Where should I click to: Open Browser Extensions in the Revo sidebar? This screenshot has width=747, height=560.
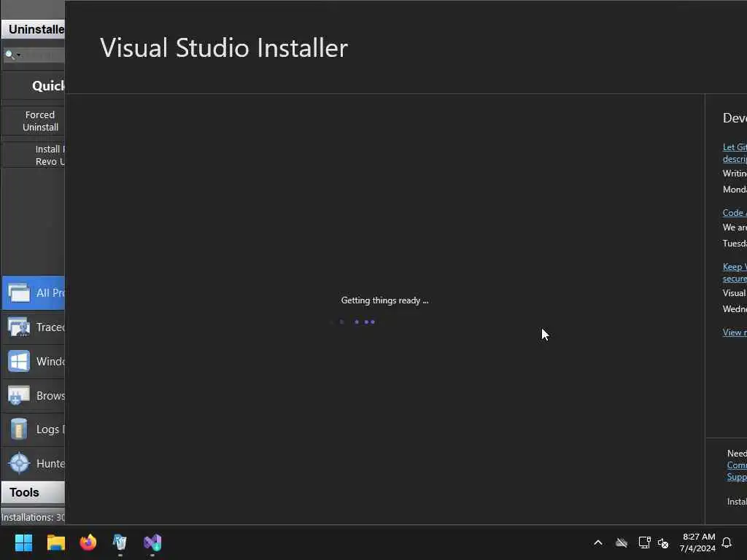point(34,395)
